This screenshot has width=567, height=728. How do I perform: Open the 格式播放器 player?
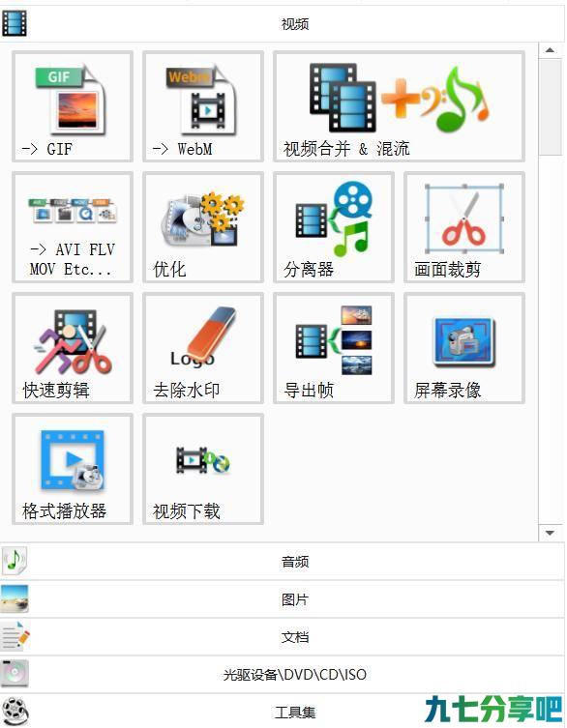click(73, 469)
